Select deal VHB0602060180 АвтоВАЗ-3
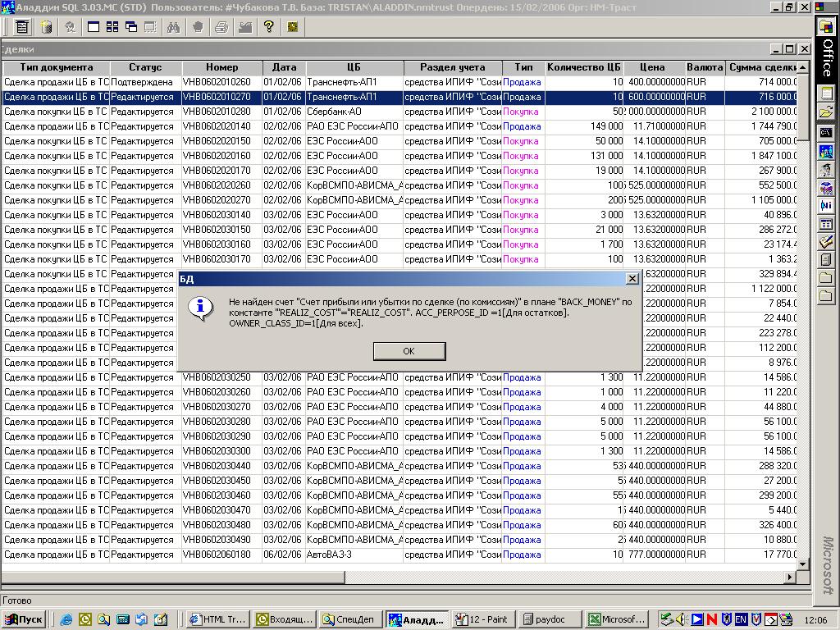 [x=399, y=555]
